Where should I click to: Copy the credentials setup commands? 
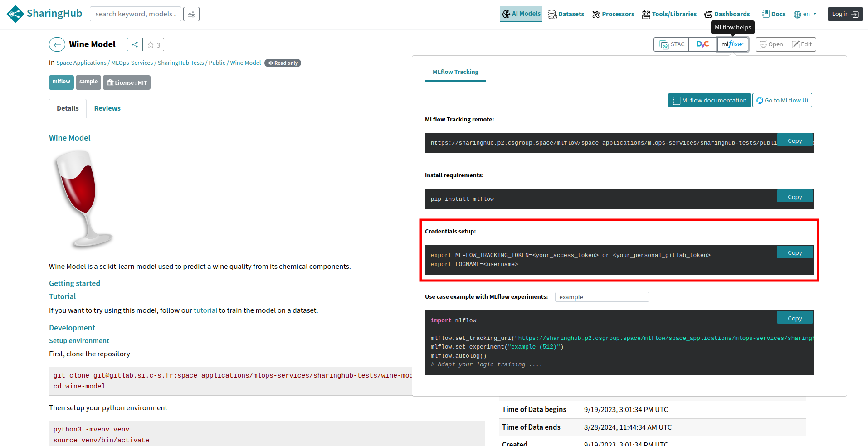795,252
